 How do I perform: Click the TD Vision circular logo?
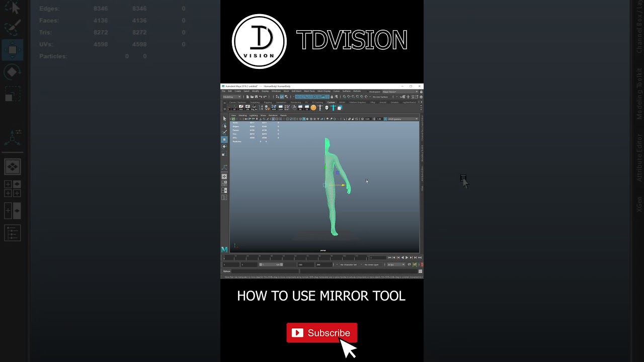259,41
